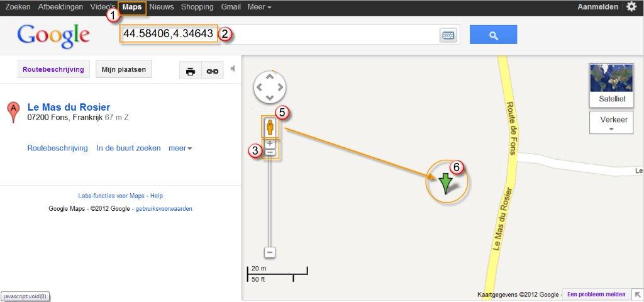Expand the Verkeer dropdown
Viewport: 644px width, 302px height.
tap(610, 123)
